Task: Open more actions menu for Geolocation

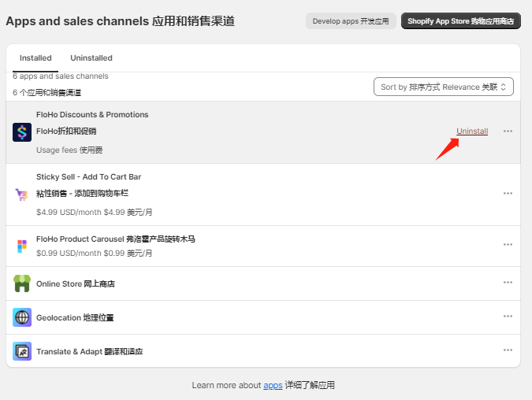Action: pyautogui.click(x=508, y=317)
